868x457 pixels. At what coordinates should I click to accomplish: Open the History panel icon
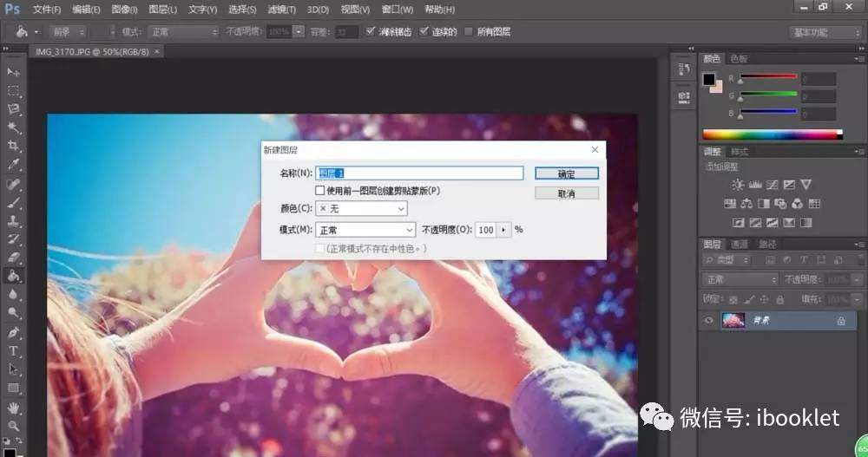pos(684,69)
